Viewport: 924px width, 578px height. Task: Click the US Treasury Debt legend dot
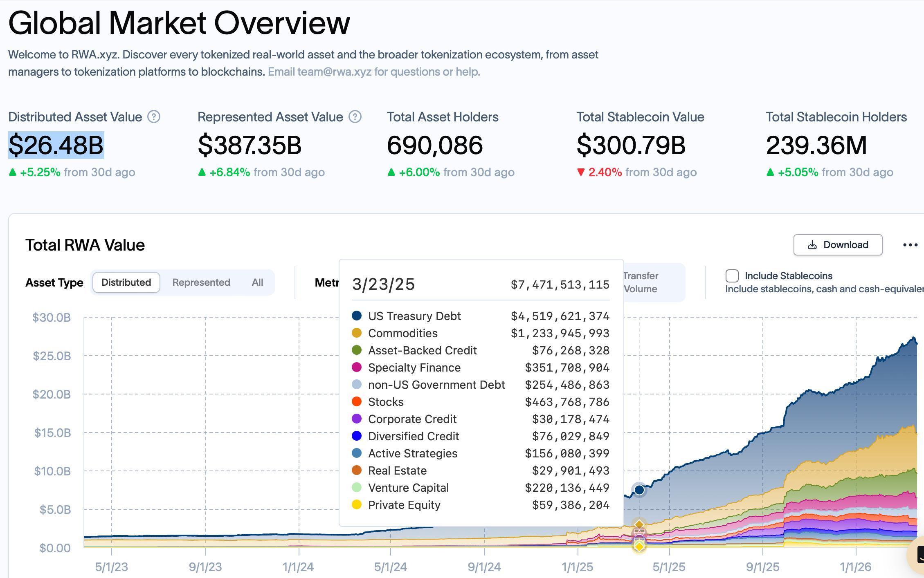coord(357,316)
